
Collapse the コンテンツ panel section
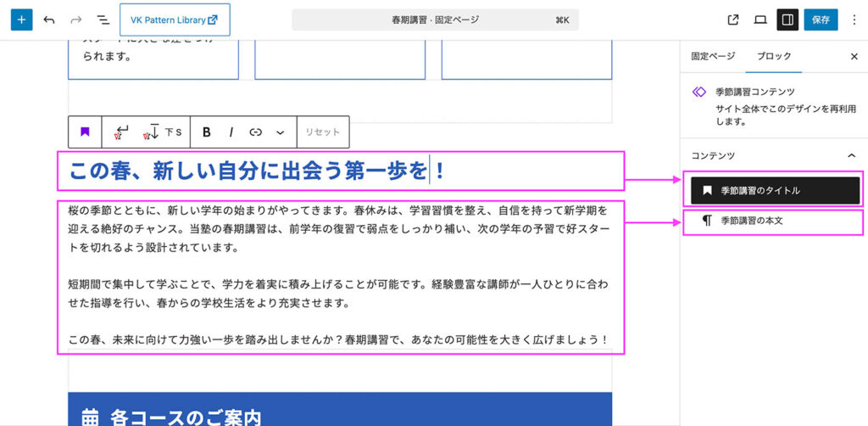click(x=852, y=156)
